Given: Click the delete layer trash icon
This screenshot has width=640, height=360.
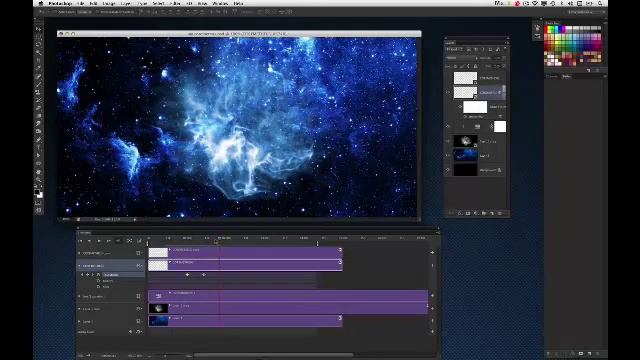Looking at the screenshot, I should click(500, 213).
